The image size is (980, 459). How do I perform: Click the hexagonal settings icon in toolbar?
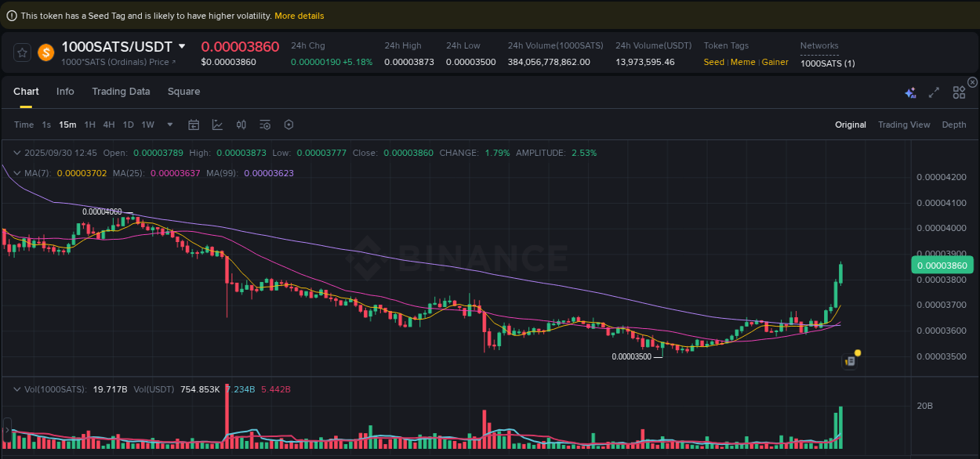click(x=289, y=125)
